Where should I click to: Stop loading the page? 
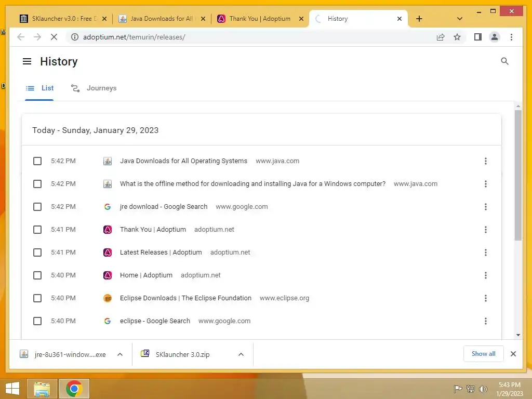click(54, 37)
